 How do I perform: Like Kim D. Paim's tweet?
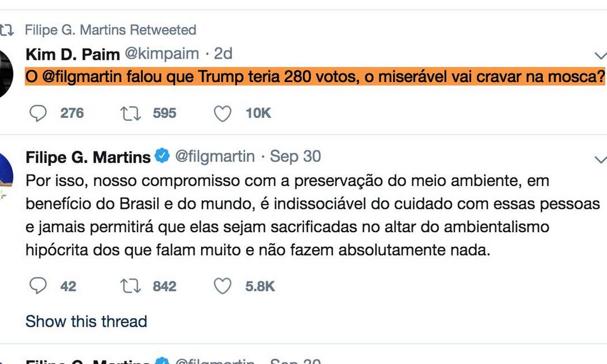click(x=222, y=113)
